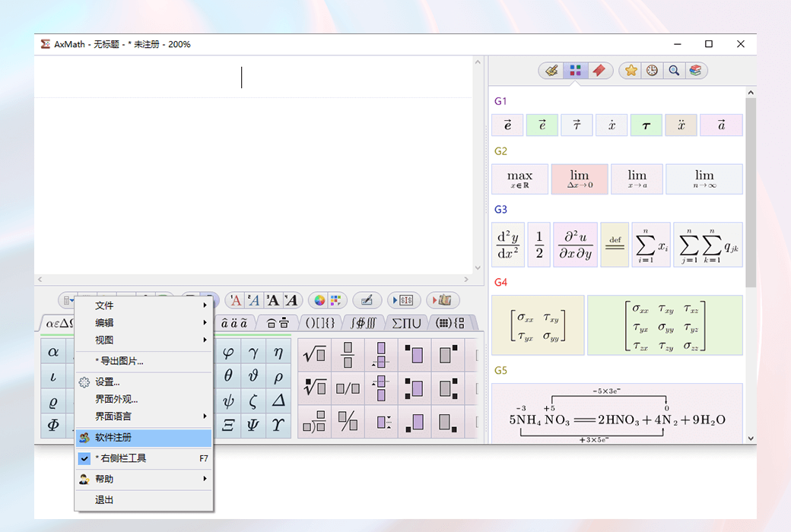791x532 pixels.
Task: Select the red bookmark icon
Action: coord(599,71)
